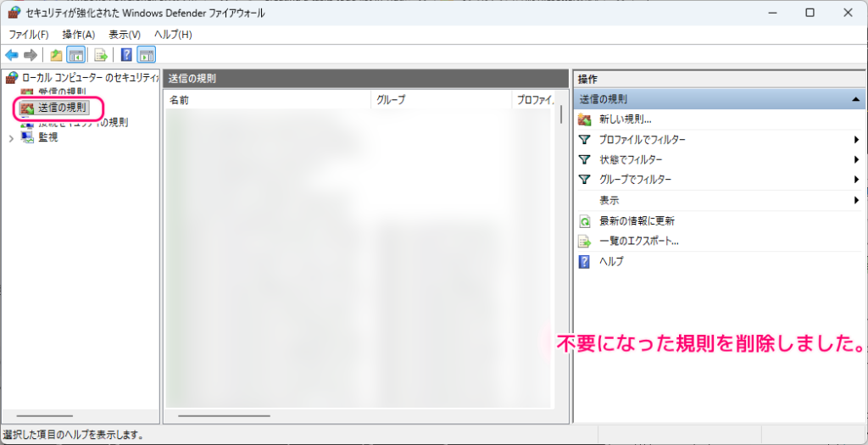
Task: Click funnel icon beside 状態でフィルター
Action: [x=584, y=159]
